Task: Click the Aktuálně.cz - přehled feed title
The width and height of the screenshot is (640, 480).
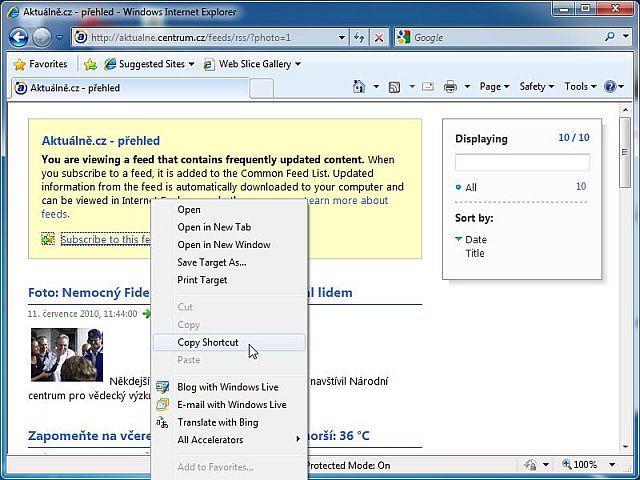Action: [101, 141]
